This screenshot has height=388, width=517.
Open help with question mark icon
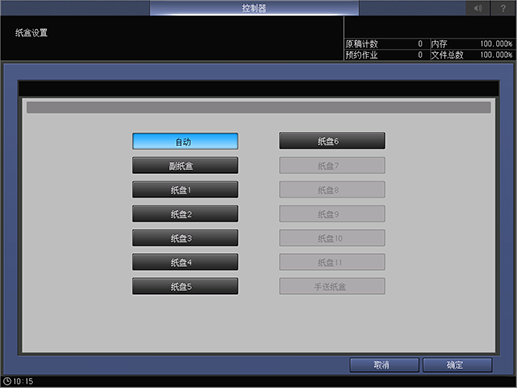coord(503,8)
